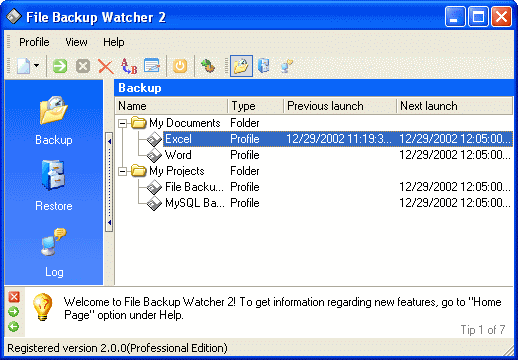Click the My Projects folder icon
Image resolution: width=518 pixels, height=360 pixels.
(139, 171)
